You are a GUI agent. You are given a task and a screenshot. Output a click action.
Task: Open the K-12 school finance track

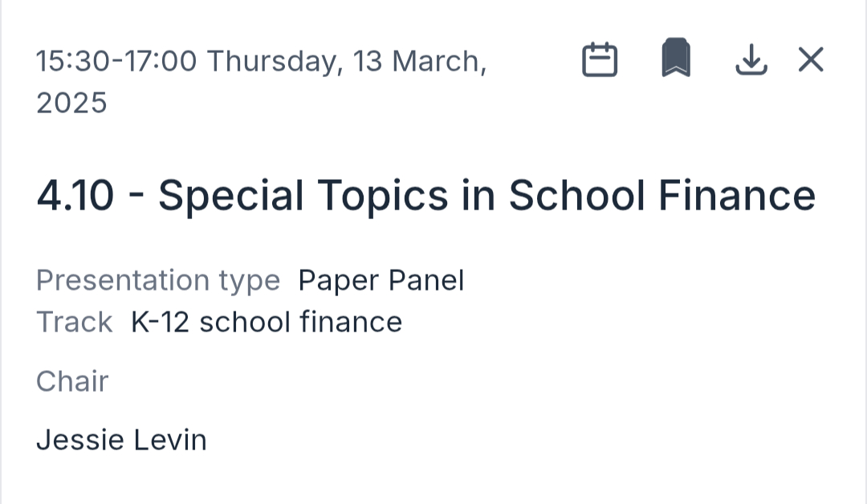click(x=267, y=322)
